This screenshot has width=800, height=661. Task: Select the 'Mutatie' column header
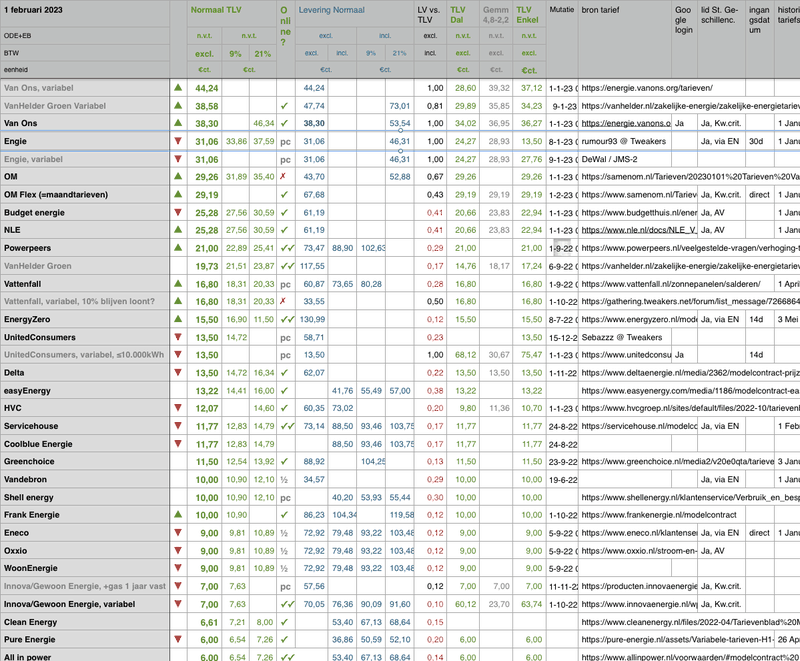click(562, 10)
